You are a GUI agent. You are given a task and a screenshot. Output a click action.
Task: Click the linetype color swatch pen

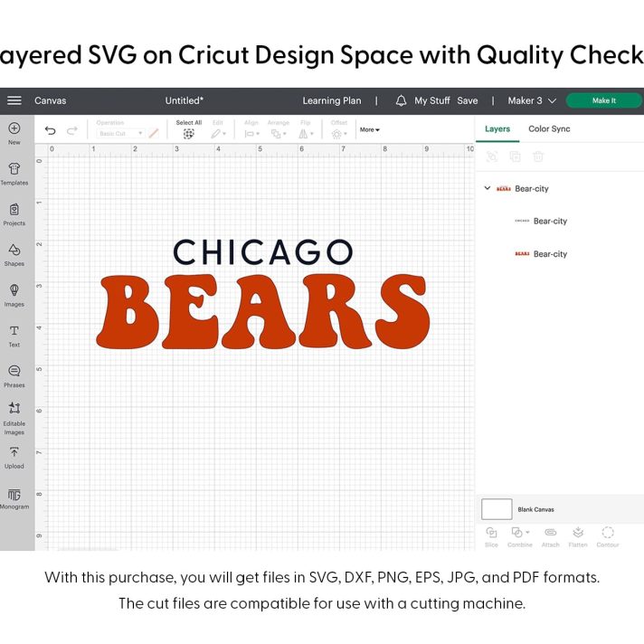[154, 134]
